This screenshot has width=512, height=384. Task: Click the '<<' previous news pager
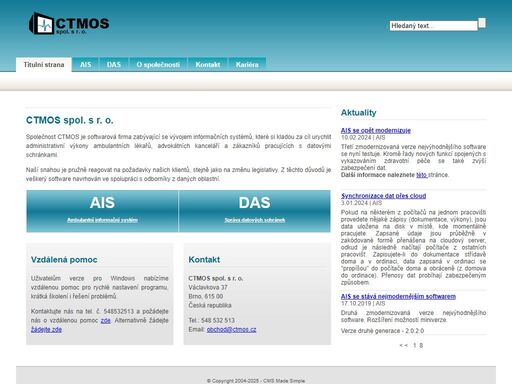click(403, 345)
